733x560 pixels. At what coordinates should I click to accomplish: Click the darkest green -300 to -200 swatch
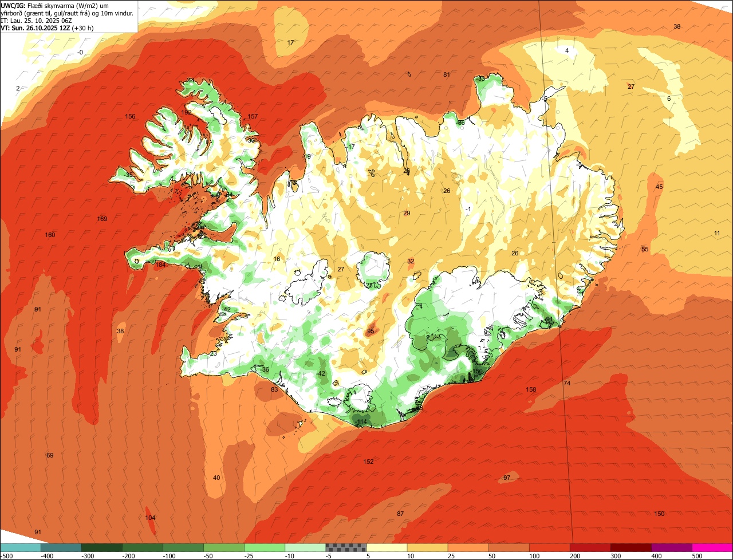pyautogui.click(x=101, y=547)
